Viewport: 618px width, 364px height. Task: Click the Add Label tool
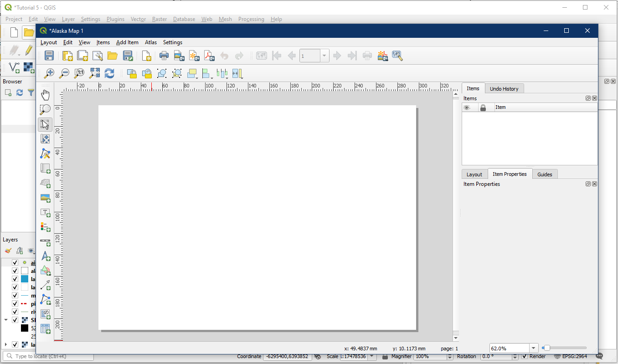[x=45, y=212]
